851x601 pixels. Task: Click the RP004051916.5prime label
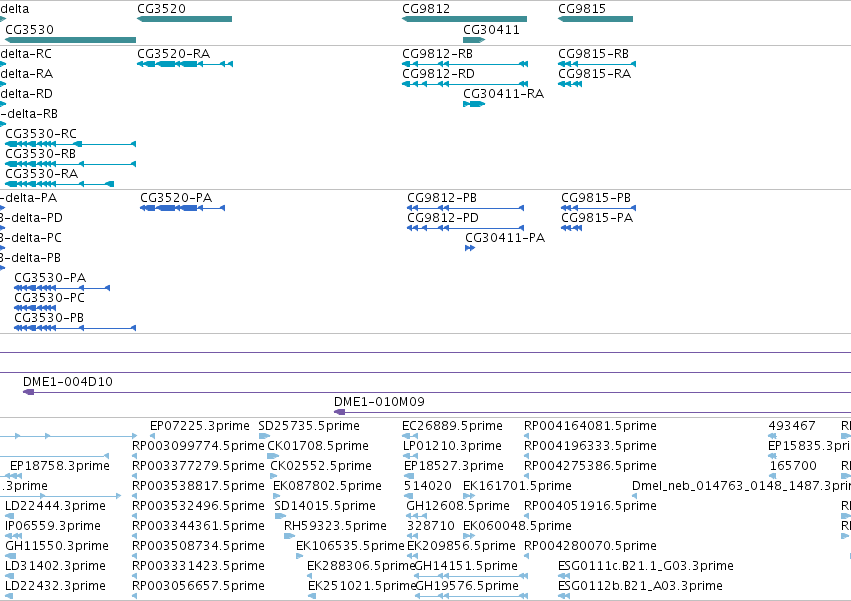(x=590, y=506)
